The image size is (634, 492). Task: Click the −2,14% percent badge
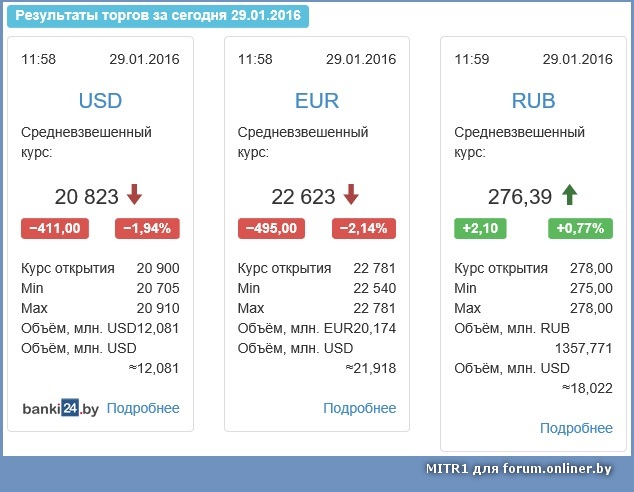click(x=364, y=228)
